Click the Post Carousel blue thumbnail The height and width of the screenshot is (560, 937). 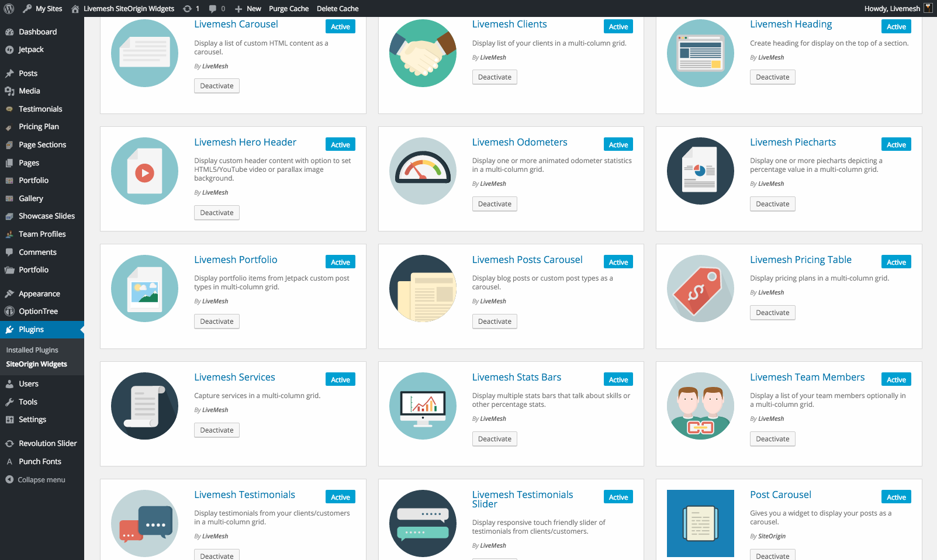point(700,523)
